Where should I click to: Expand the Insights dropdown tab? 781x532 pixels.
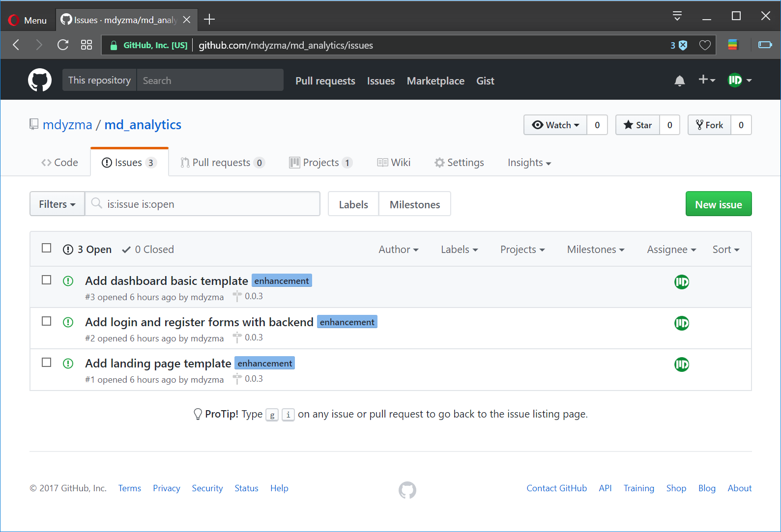529,163
